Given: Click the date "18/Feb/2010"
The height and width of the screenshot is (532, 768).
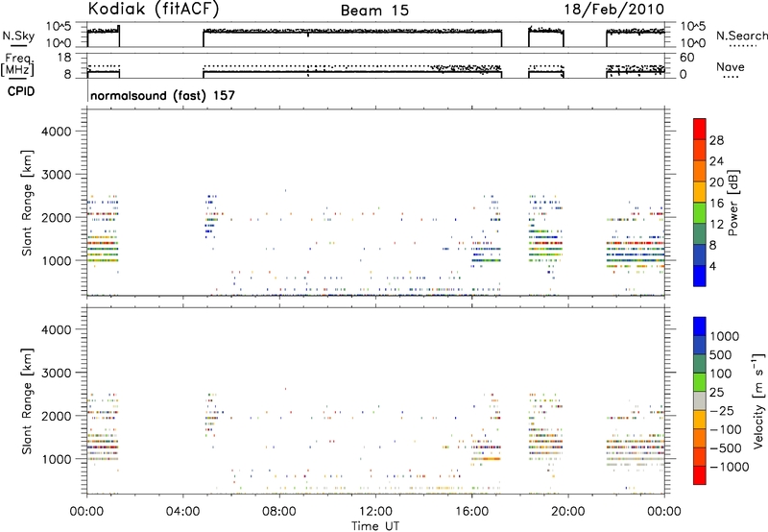Looking at the screenshot, I should tap(614, 10).
